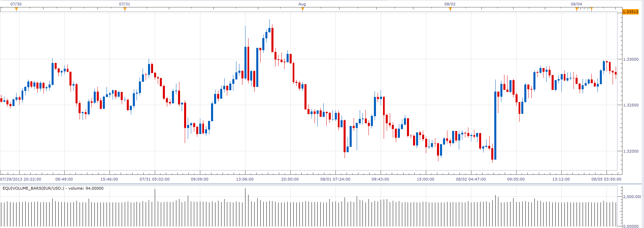
Task: Click the 1.33000 price axis label
Action: coord(631,59)
